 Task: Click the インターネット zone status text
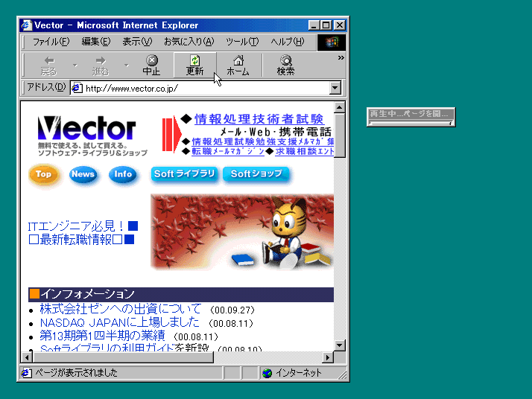[x=298, y=373]
